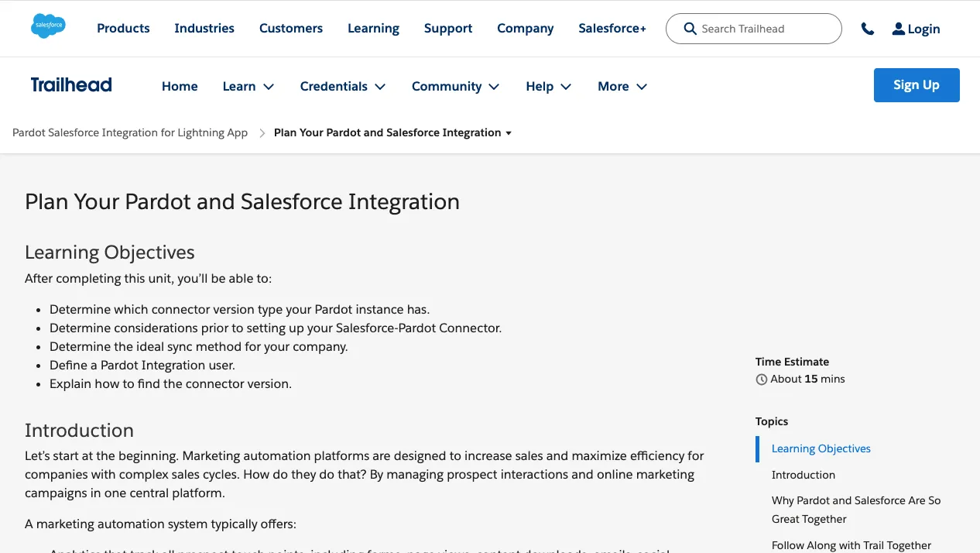980x553 pixels.
Task: Click 'A marketing automation system typically offers' text
Action: (x=160, y=524)
